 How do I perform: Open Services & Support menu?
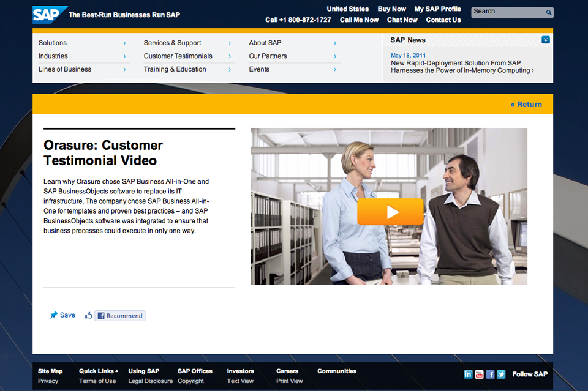(172, 43)
